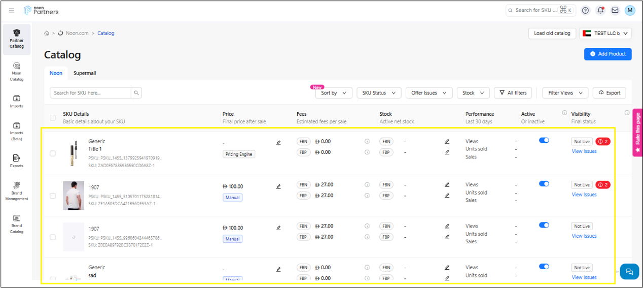
Task: Click the search magnifier icon beside SKU field
Action: pyautogui.click(x=136, y=93)
